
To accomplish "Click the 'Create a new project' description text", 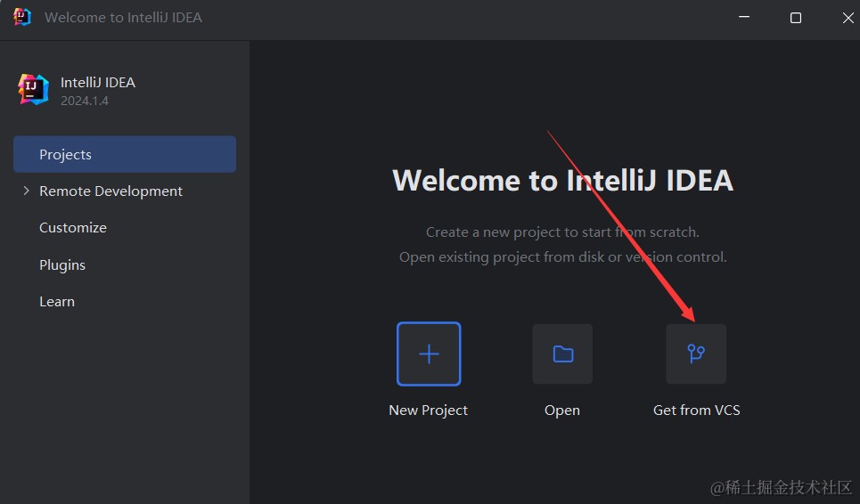I will click(562, 232).
